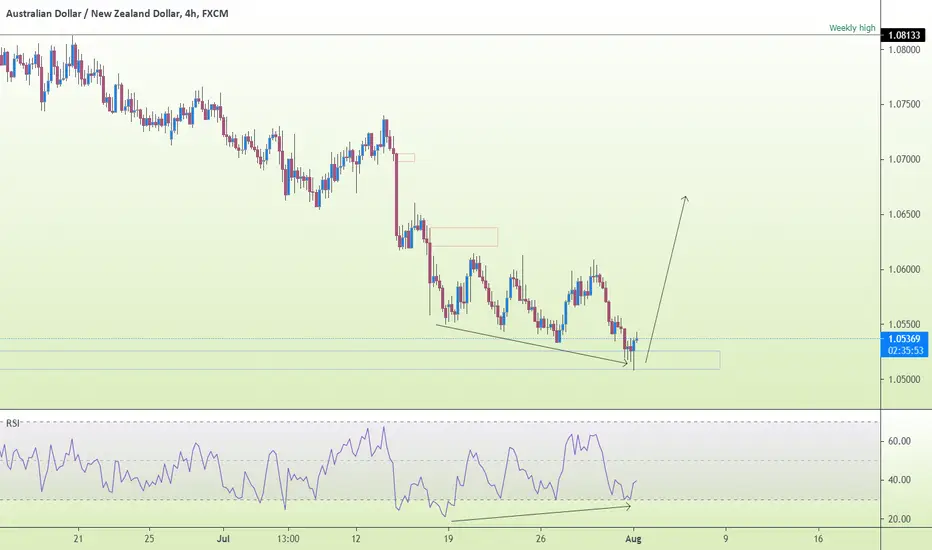The image size is (932, 550).
Task: Click the 13:00 time axis label
Action: click(288, 539)
